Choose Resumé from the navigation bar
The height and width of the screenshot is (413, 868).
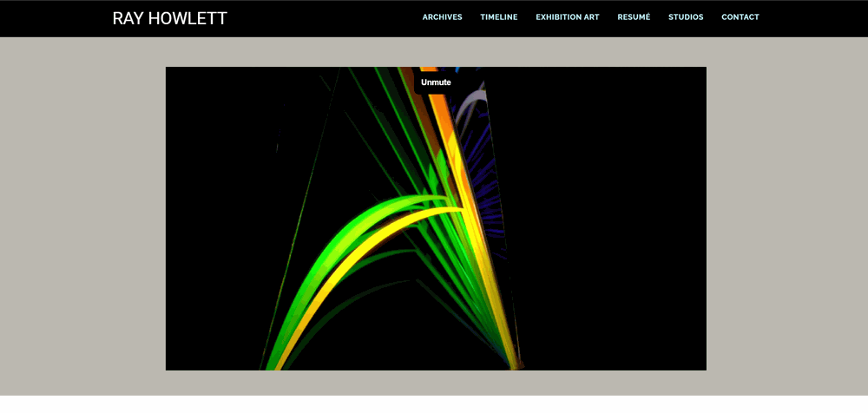pyautogui.click(x=634, y=17)
